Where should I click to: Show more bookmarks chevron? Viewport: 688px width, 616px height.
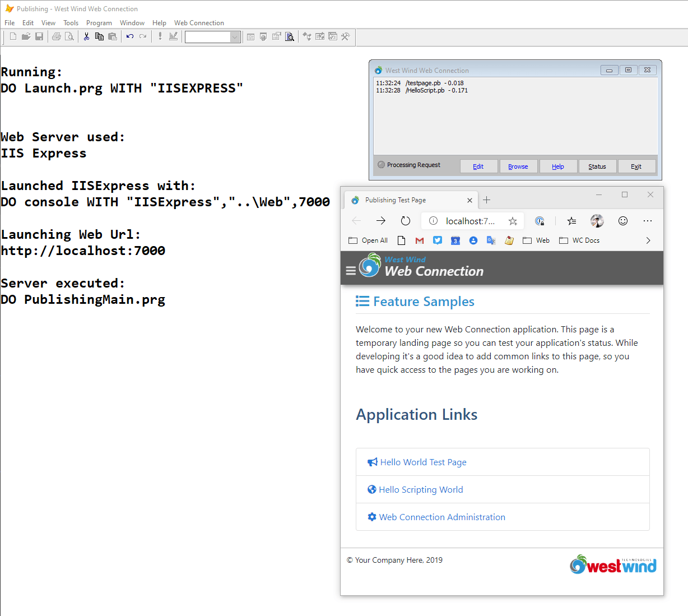[648, 240]
